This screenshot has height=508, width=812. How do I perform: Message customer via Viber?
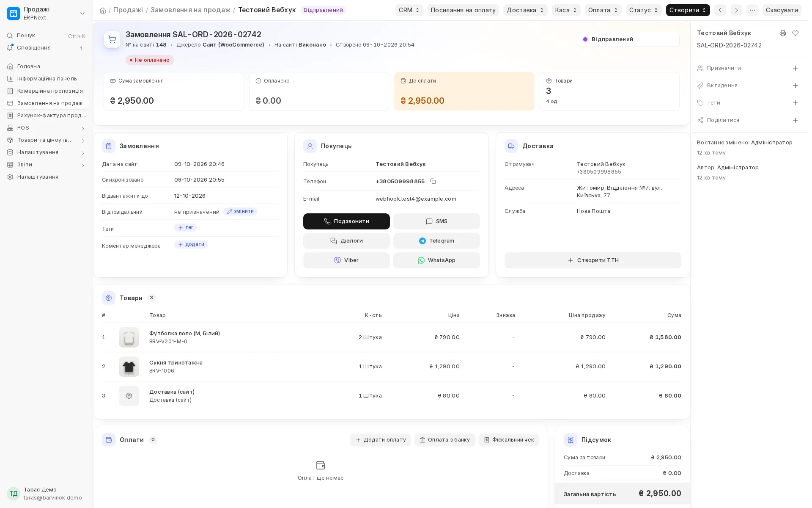[346, 260]
